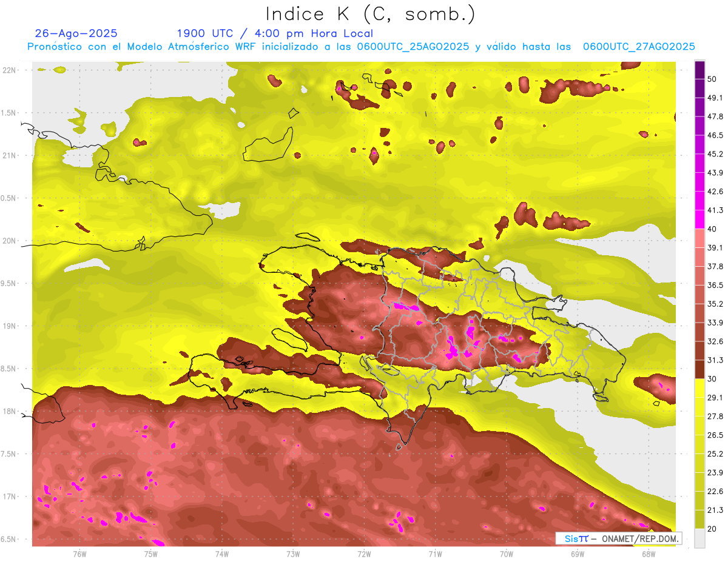
Task: Click the "71W" longitude label
Action: (x=435, y=554)
